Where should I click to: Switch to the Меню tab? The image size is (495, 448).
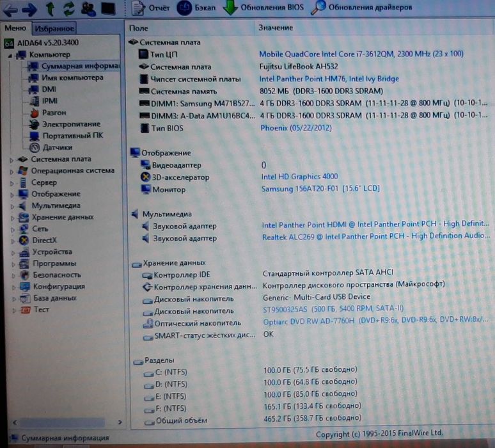[15, 28]
